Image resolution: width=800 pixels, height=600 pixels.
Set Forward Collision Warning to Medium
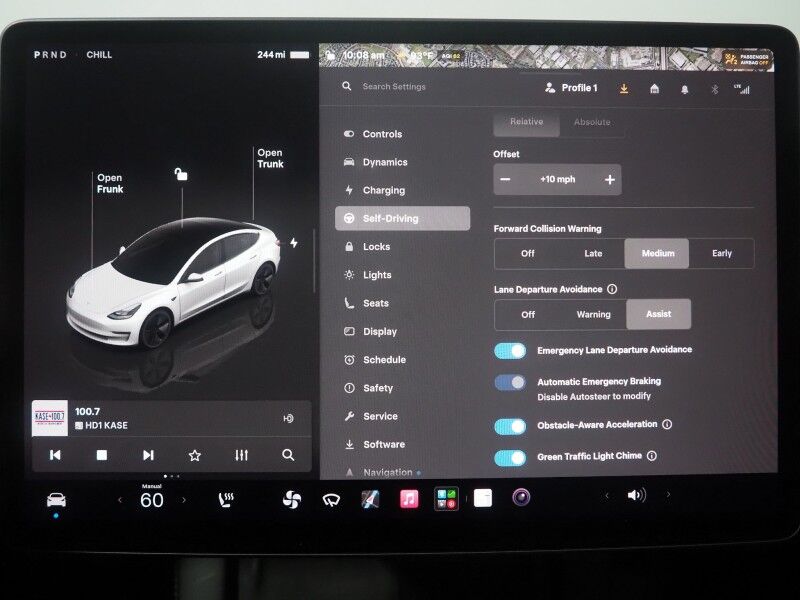tap(657, 254)
